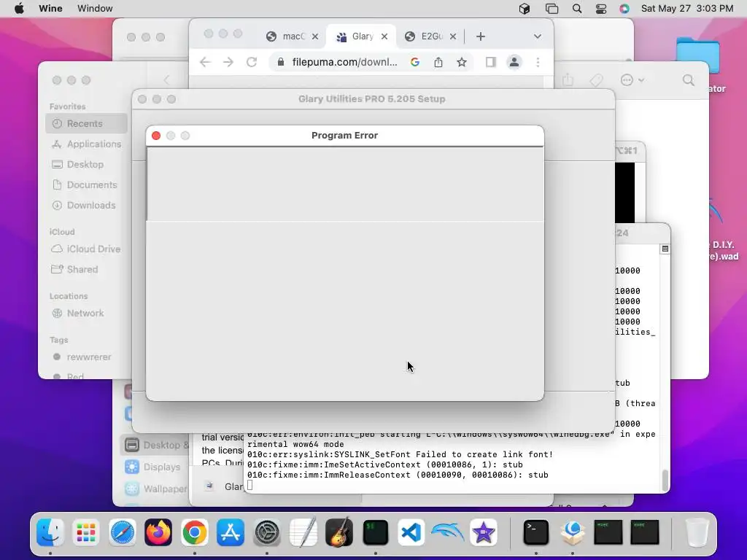Open iMovie from the Dock
Screen dimensions: 747x560
coord(484,532)
